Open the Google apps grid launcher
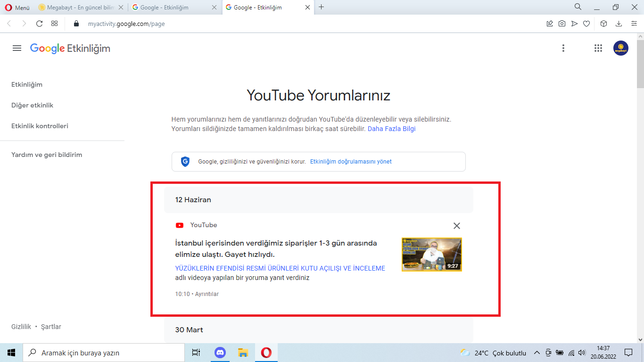 click(x=597, y=48)
